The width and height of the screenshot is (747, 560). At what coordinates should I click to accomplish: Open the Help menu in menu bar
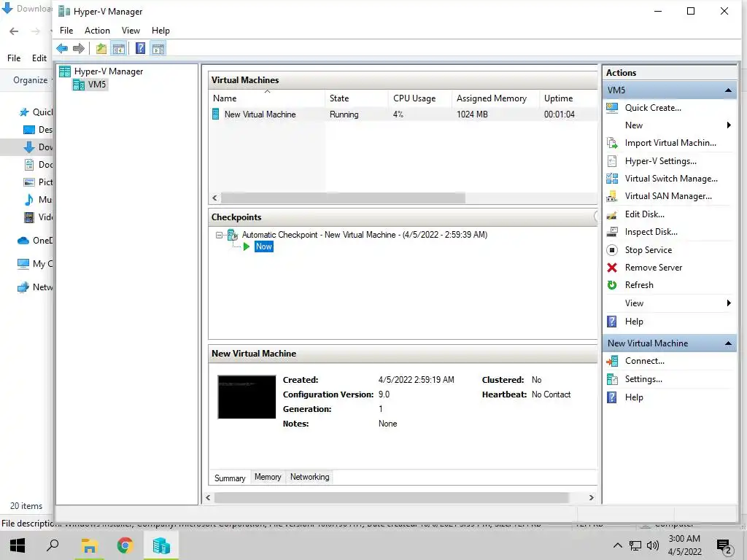(x=160, y=31)
